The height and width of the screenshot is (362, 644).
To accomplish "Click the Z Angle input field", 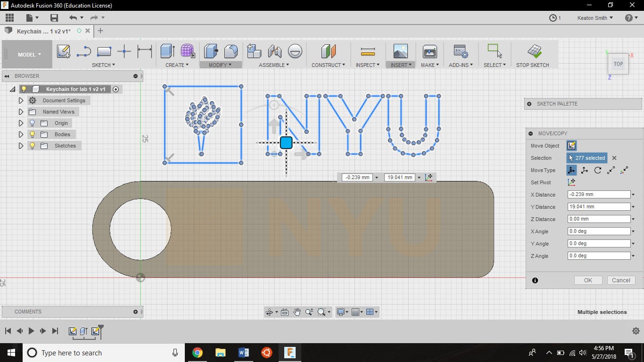I will pos(599,256).
